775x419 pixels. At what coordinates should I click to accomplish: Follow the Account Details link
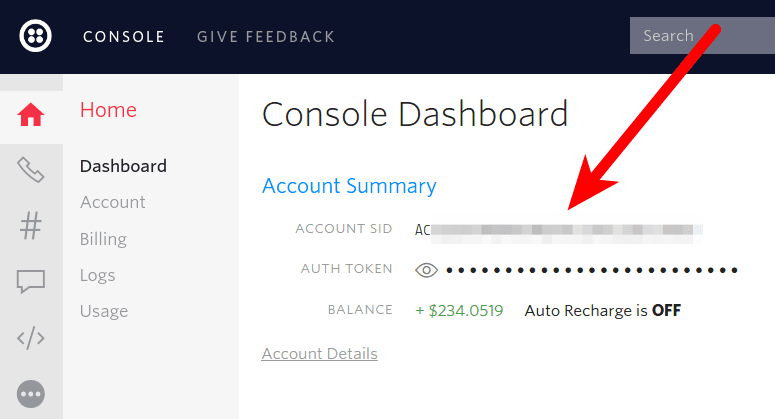pos(319,354)
